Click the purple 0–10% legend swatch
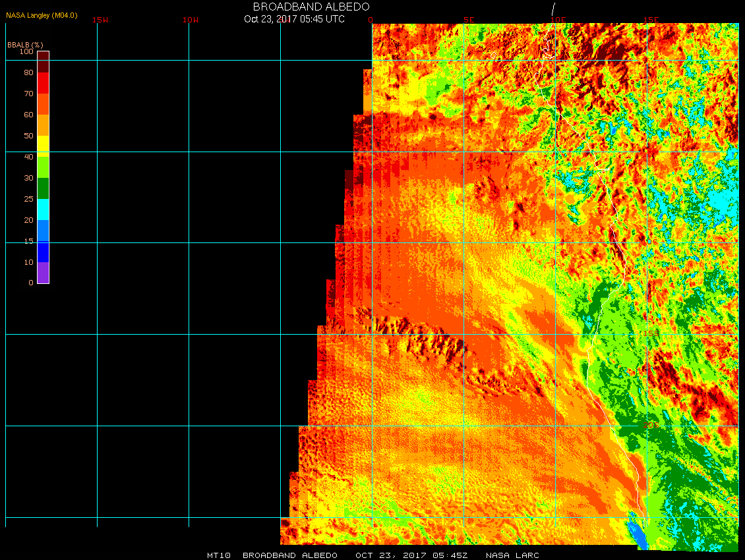This screenshot has height=560, width=745. coord(43,273)
